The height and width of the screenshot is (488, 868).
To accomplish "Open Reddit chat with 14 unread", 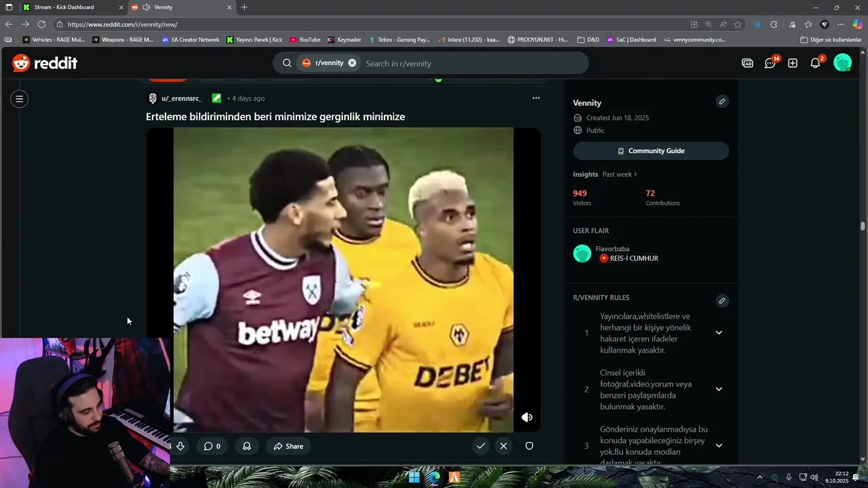I will 770,63.
